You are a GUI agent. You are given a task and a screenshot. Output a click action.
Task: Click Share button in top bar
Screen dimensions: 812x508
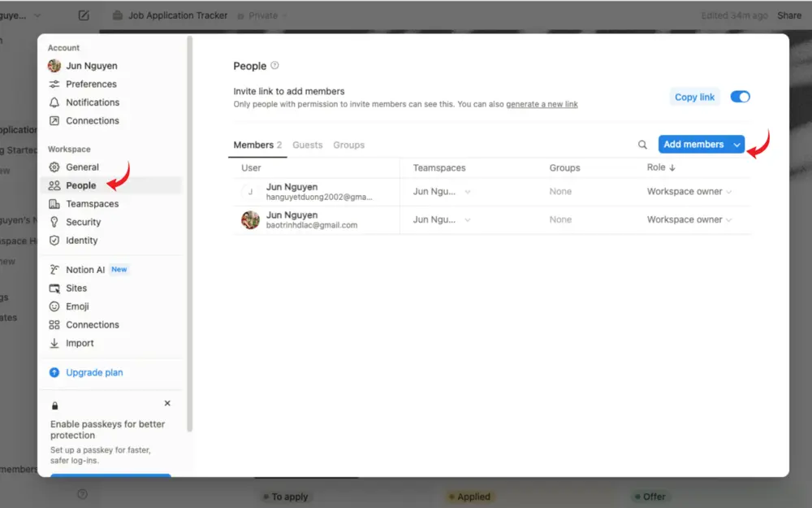click(x=789, y=15)
